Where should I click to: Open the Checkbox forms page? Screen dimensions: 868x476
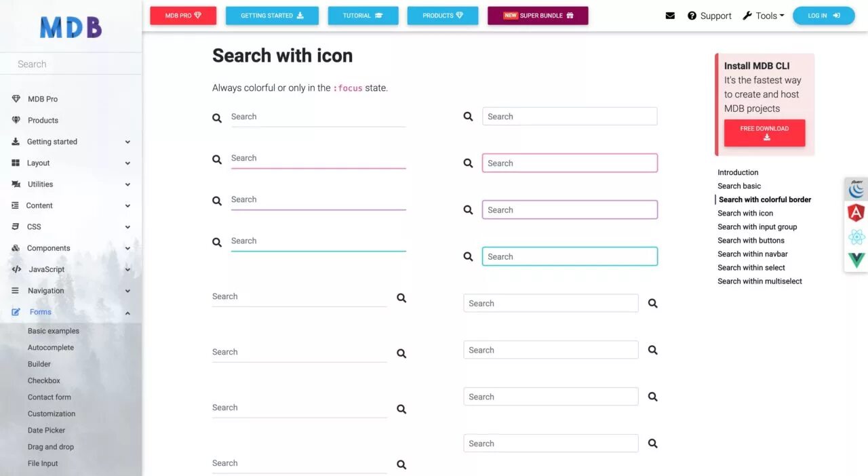tap(44, 380)
